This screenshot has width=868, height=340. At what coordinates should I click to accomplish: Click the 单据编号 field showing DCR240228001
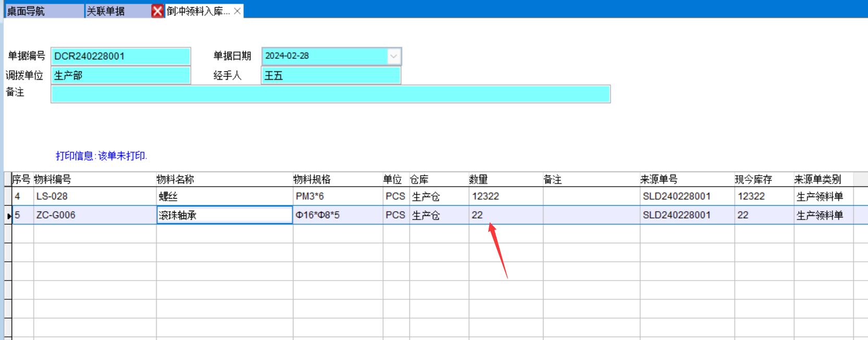121,56
